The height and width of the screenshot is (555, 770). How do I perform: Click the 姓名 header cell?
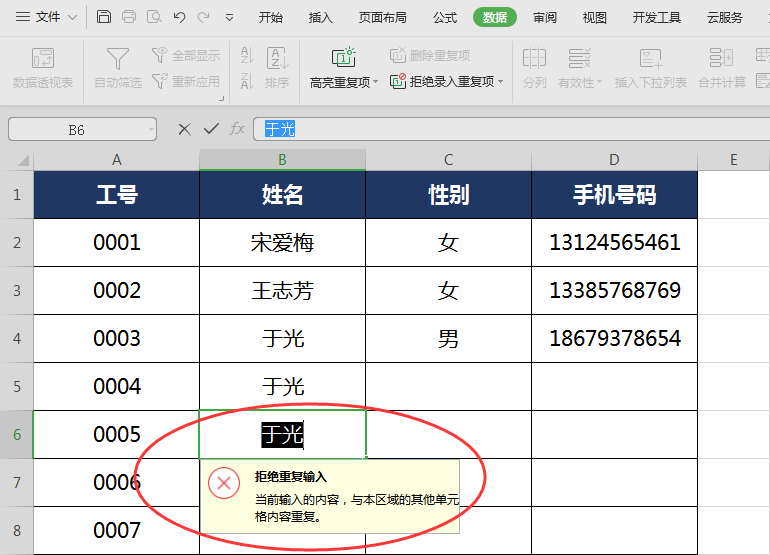[282, 194]
